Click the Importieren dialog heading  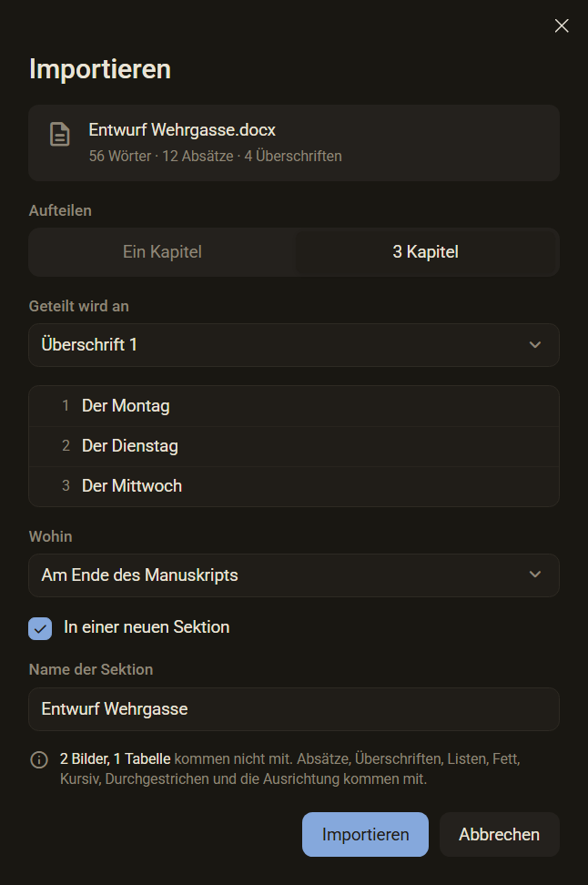[x=100, y=69]
